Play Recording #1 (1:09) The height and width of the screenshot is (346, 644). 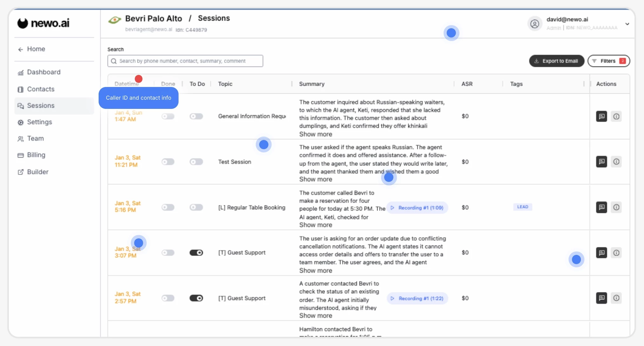pos(417,208)
